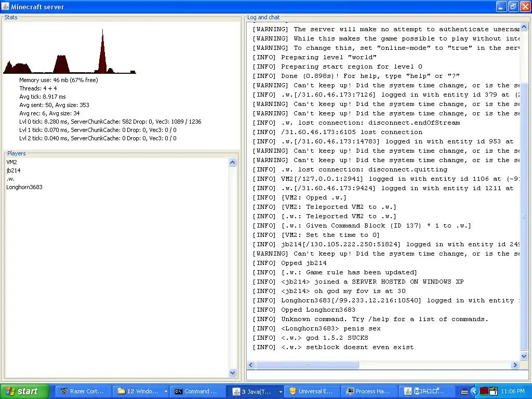Viewport: 532px width, 399px height.
Task: Click the Lvl 2 tick stat line
Action: pos(98,138)
